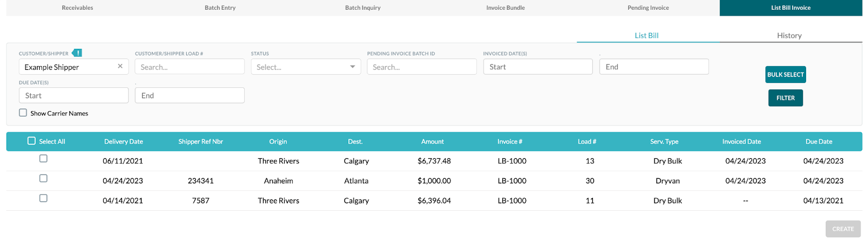Viewport: 868px width, 245px height.
Task: Select the row for load 30
Action: tap(43, 178)
